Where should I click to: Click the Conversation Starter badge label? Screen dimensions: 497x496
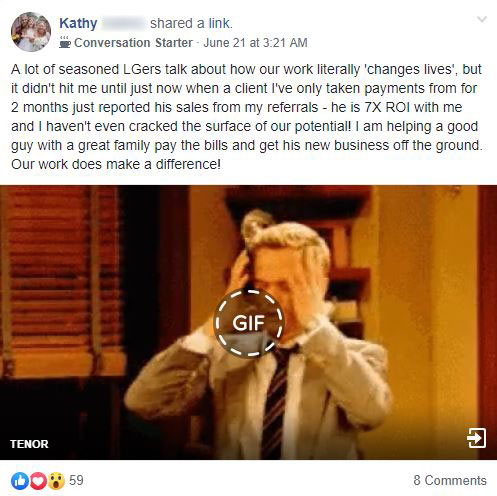(x=133, y=43)
